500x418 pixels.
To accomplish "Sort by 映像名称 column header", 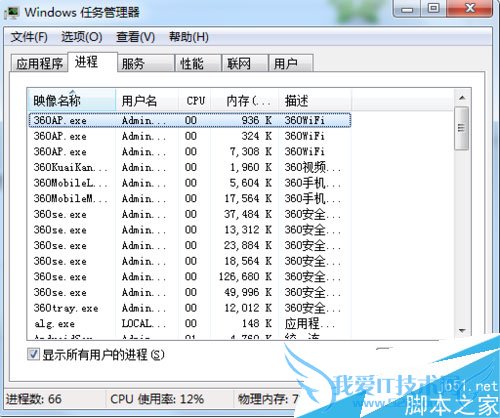I will pos(72,100).
